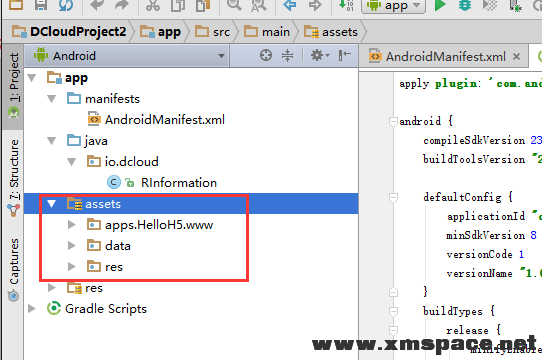Viewport: 542px width, 360px height.
Task: Click the Forward navigation arrow
Action: pos(315,5)
